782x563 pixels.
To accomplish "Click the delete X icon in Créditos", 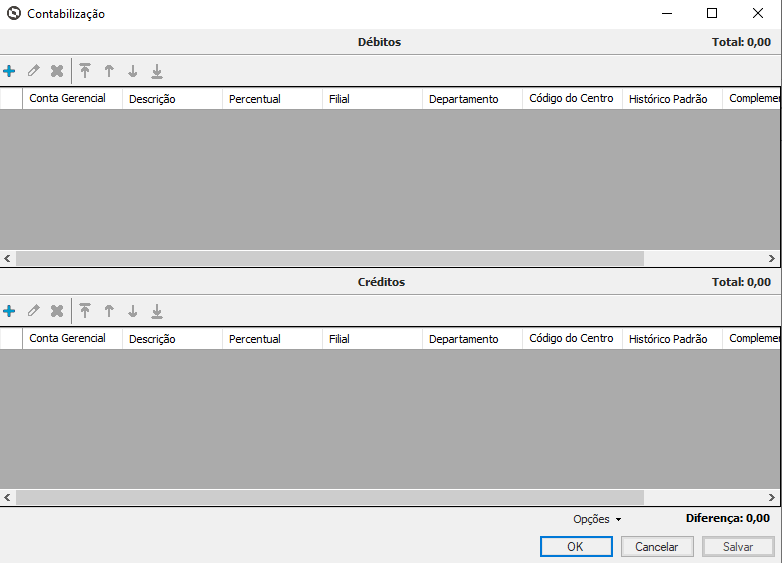I will (x=57, y=311).
